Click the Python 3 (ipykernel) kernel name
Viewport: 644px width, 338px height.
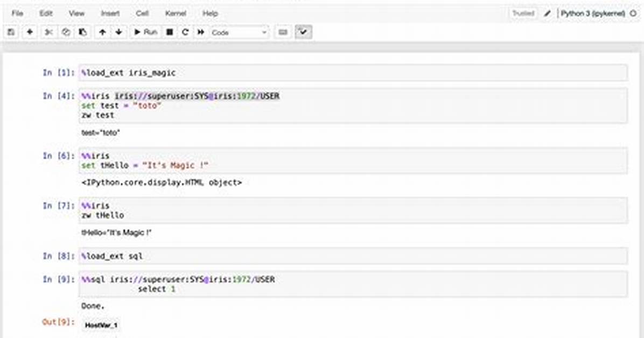pyautogui.click(x=593, y=13)
